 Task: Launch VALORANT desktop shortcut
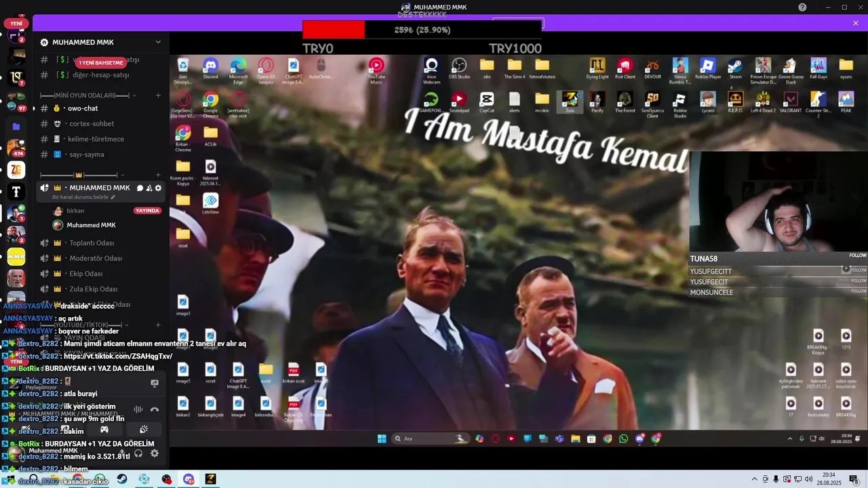(791, 102)
